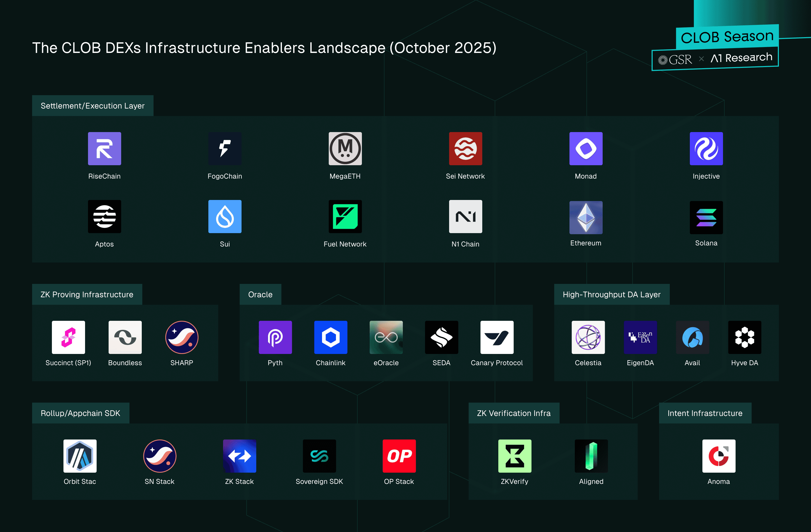
Task: Select the Monad purple icon
Action: [x=586, y=148]
